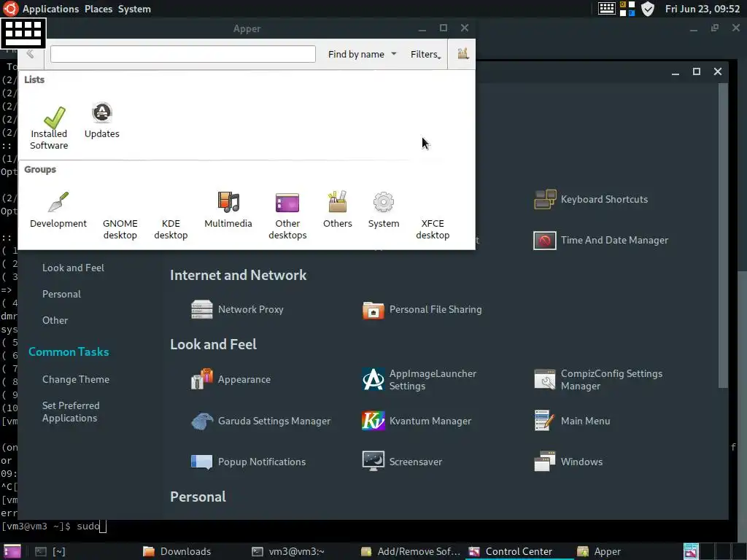Screen dimensions: 747x560
Task: Open the Development group
Action: pyautogui.click(x=58, y=210)
